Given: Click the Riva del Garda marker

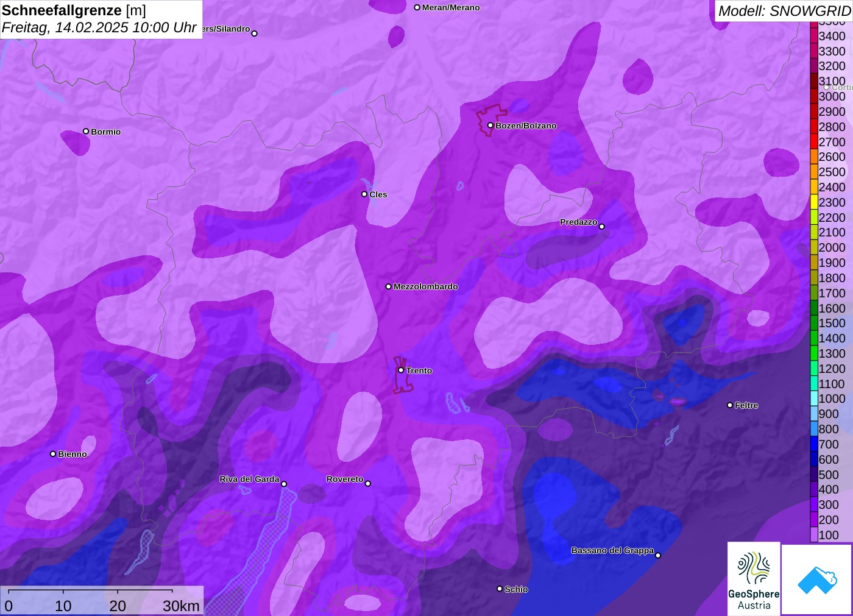Looking at the screenshot, I should (x=284, y=484).
